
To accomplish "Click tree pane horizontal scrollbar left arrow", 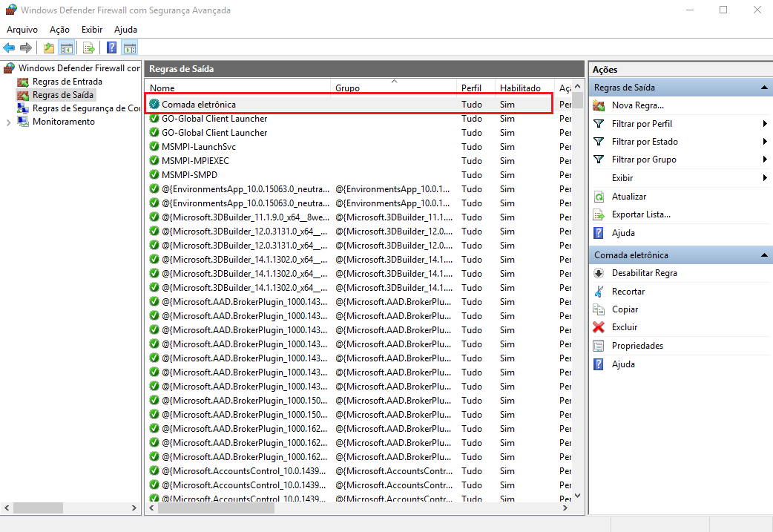I will point(7,508).
